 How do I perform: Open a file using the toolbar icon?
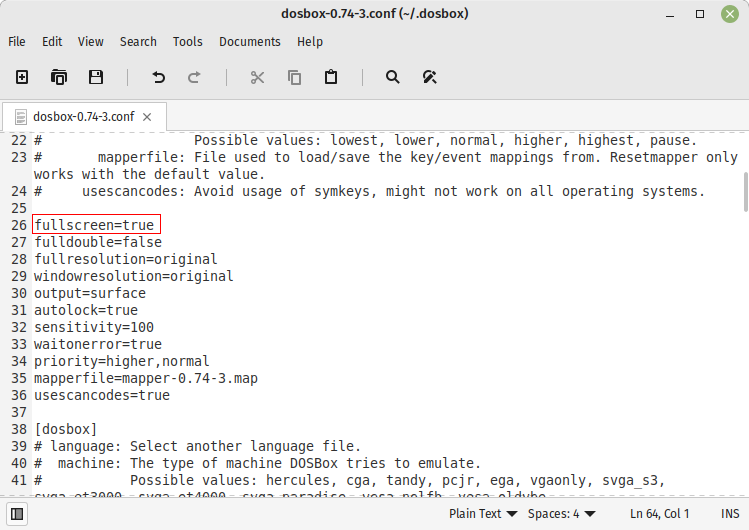59,77
